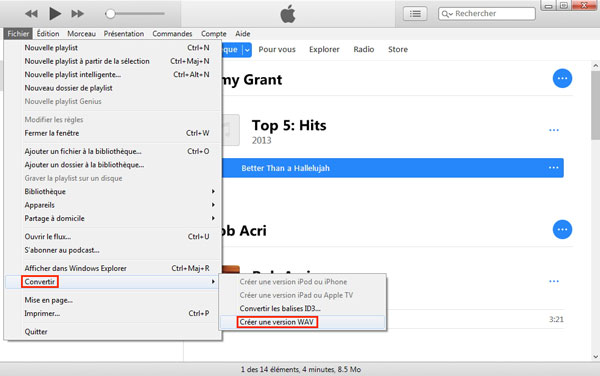Image resolution: width=600 pixels, height=376 pixels.
Task: Expand the Appareils submenu
Action: tap(113, 205)
